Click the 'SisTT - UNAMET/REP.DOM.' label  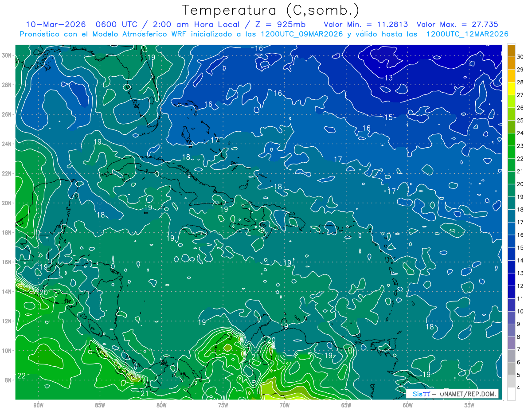click(x=453, y=394)
